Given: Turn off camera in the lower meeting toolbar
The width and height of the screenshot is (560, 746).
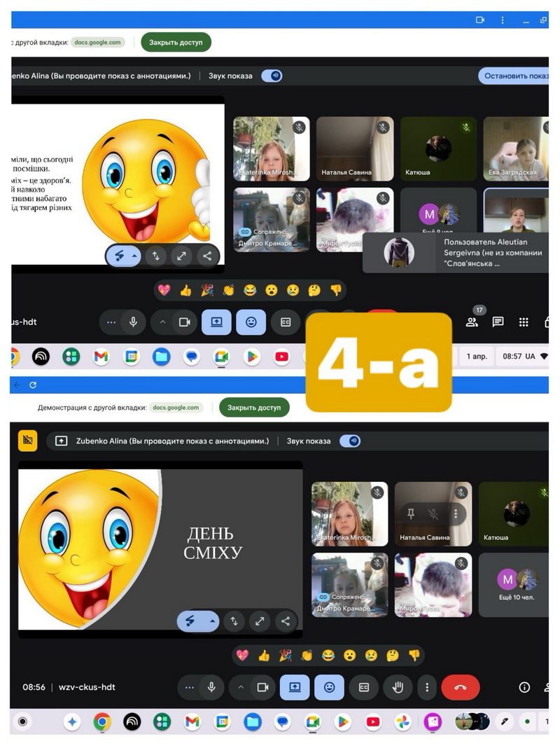Looking at the screenshot, I should coord(262,687).
